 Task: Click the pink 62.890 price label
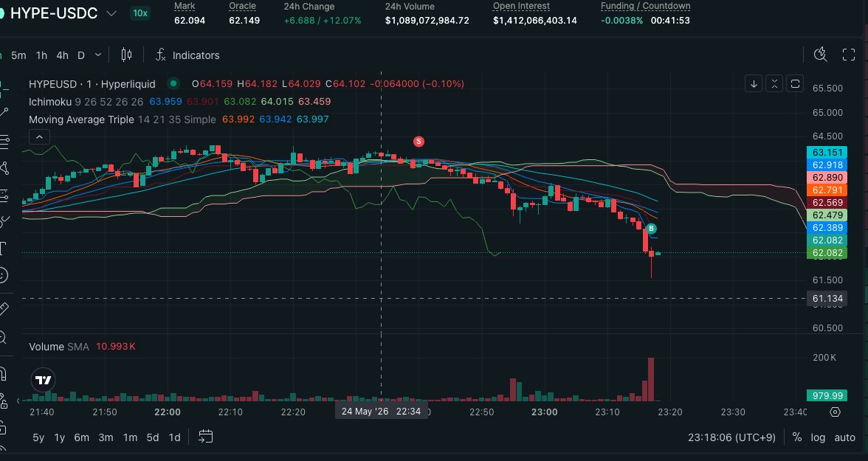tap(827, 178)
